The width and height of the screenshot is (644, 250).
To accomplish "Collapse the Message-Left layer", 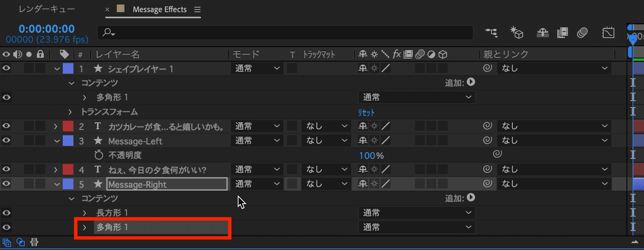I will point(57,141).
